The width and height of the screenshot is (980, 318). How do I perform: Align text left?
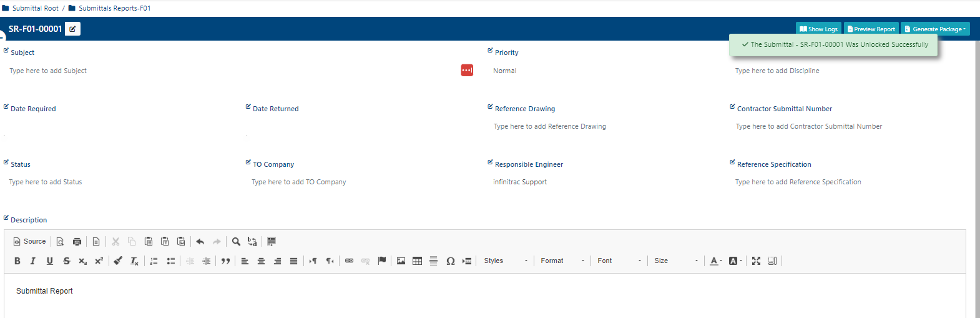pyautogui.click(x=245, y=261)
